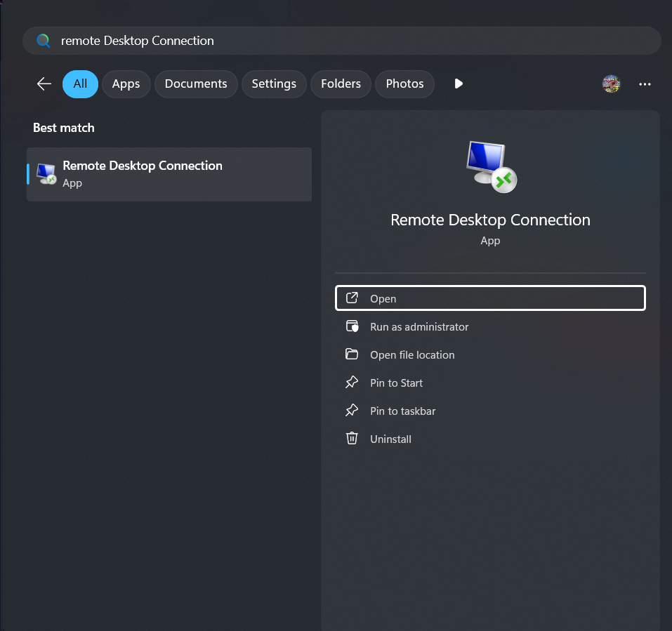Open the three-dot more options menu
The width and height of the screenshot is (672, 631).
pyautogui.click(x=645, y=84)
